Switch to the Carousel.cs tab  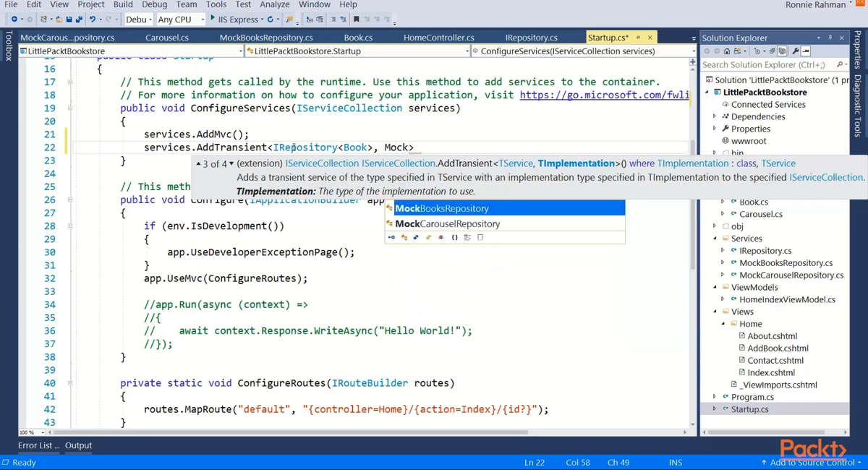click(167, 38)
